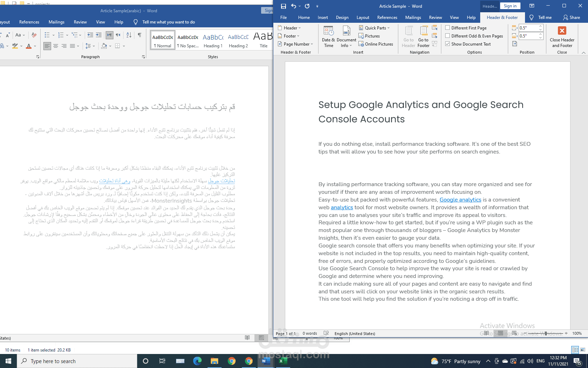
Task: Open Change Case (Aa) dropdown
Action: click(20, 35)
